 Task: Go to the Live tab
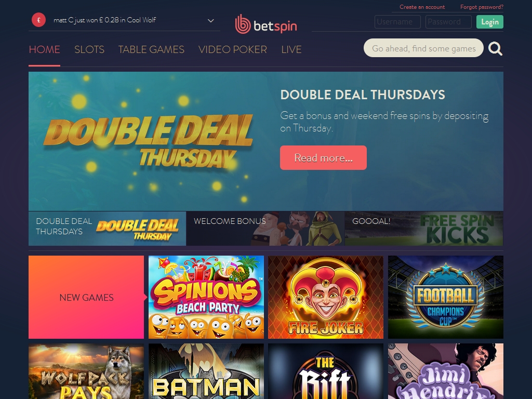[x=291, y=49]
